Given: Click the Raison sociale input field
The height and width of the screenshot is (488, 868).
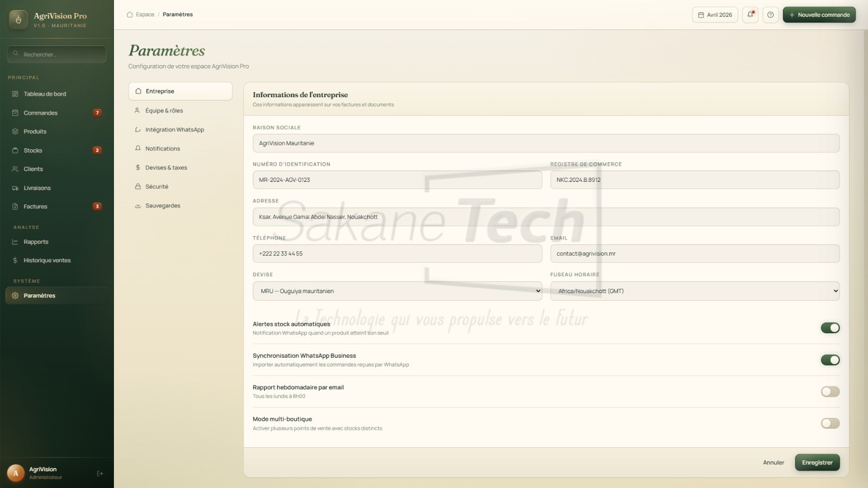Looking at the screenshot, I should (546, 143).
